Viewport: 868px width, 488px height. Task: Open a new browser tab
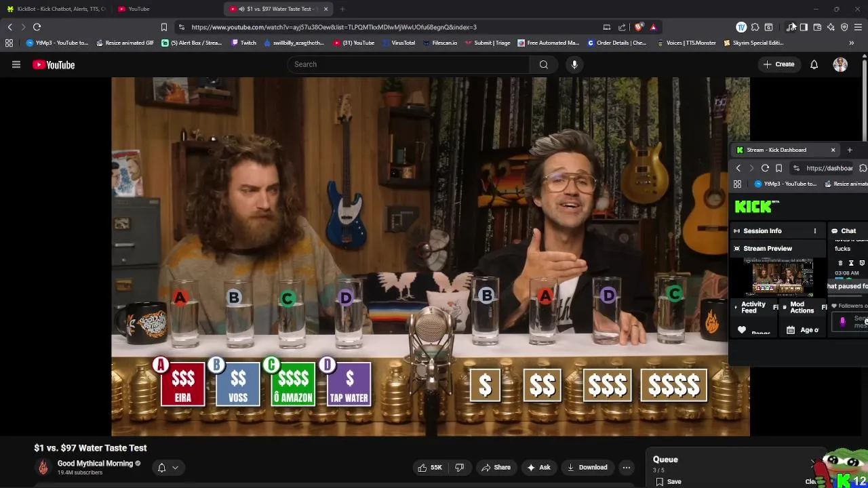342,9
